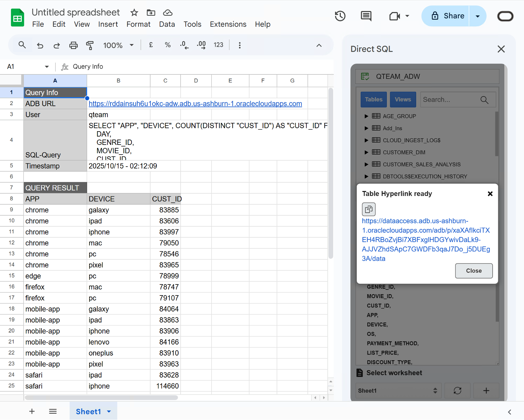Screen dimensions: 524x420
Task: Click the search magnifier in Direct SQL
Action: coord(484,99)
